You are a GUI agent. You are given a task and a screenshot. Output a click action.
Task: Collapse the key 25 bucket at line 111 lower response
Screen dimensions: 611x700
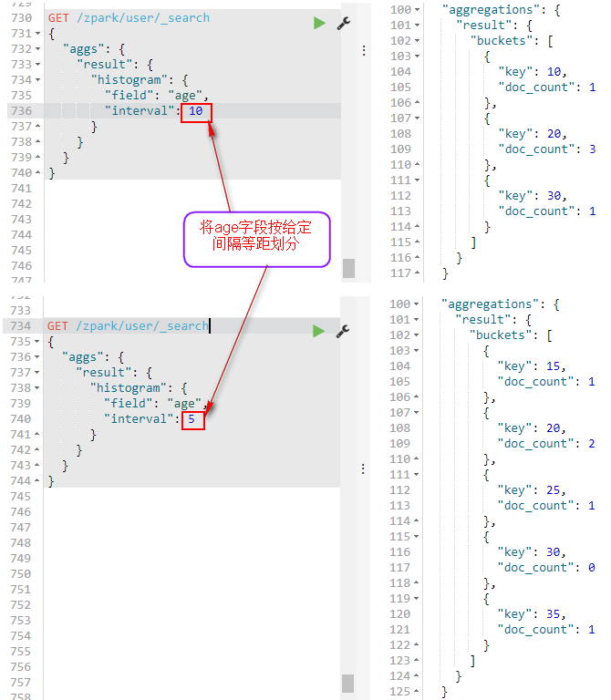[x=416, y=475]
